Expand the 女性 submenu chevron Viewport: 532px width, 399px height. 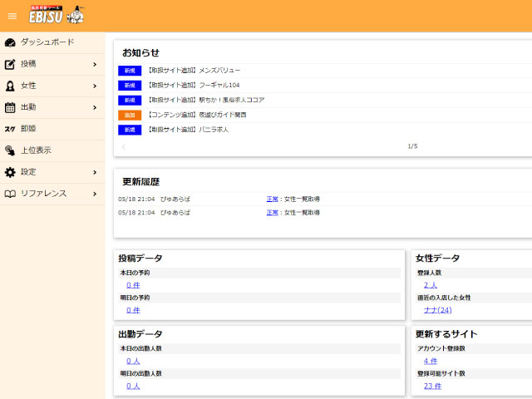tap(95, 86)
